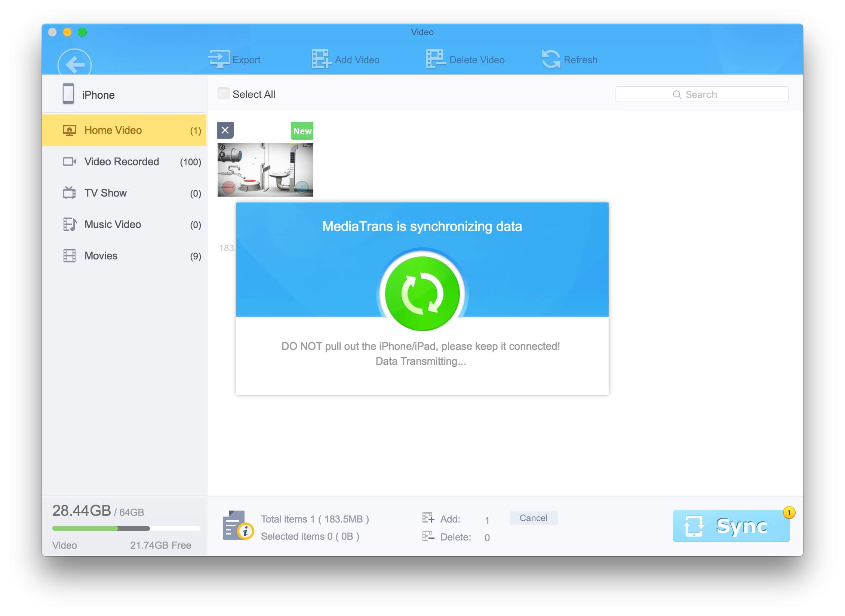Remove video with the X icon

pos(225,130)
